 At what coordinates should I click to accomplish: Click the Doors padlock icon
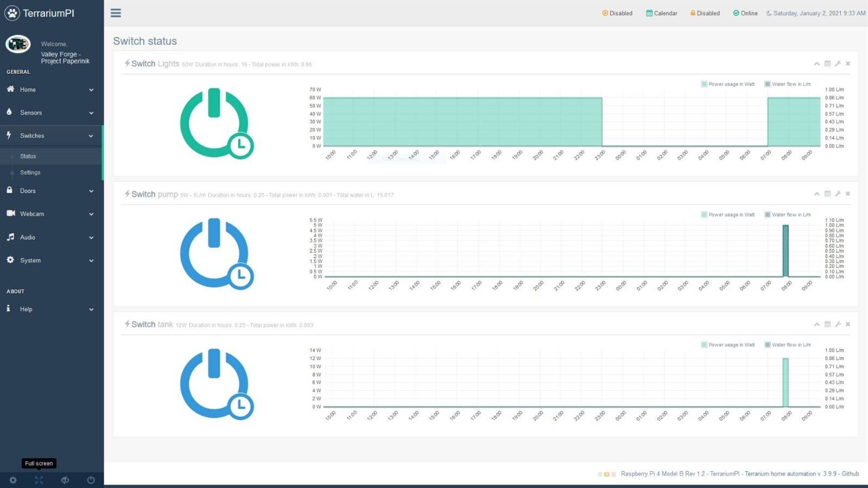[x=9, y=190]
